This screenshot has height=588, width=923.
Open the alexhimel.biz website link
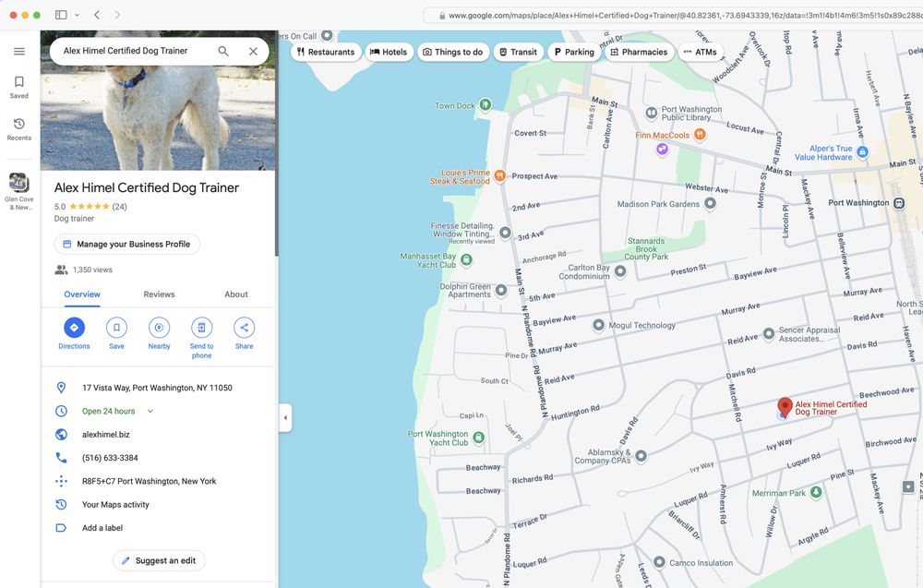(105, 435)
